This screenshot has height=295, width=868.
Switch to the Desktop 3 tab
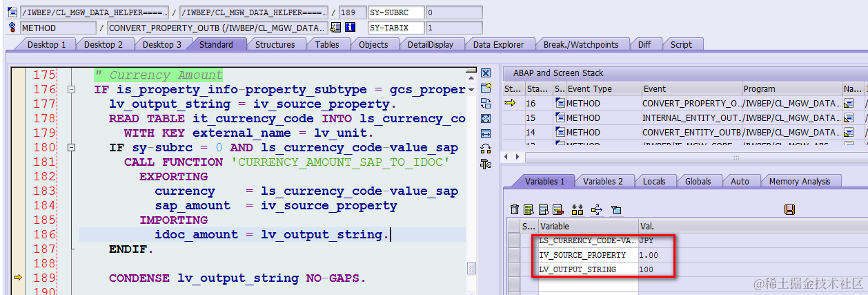click(162, 44)
